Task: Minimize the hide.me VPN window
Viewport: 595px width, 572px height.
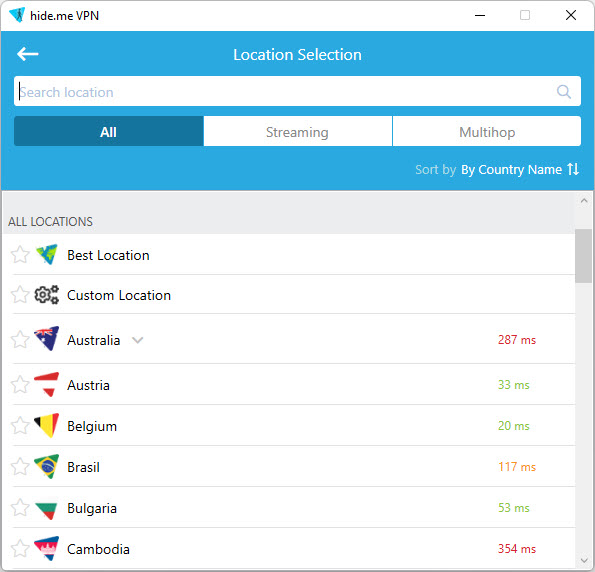Action: pyautogui.click(x=480, y=16)
